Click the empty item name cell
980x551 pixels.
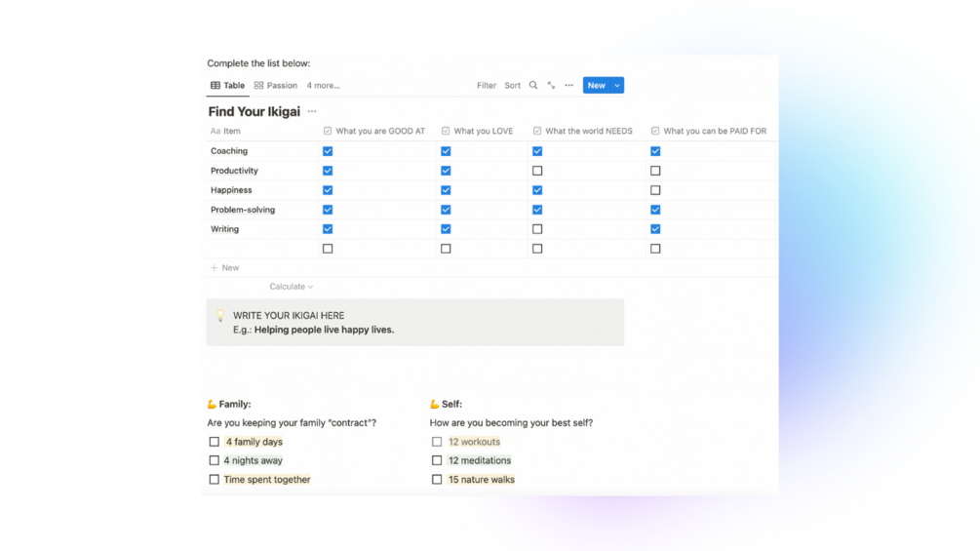point(262,249)
